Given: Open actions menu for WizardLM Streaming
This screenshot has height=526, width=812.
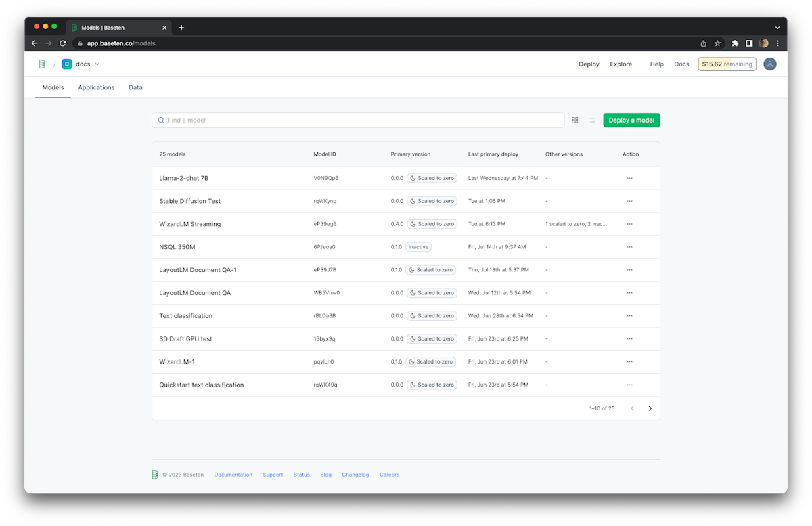Looking at the screenshot, I should tap(629, 224).
